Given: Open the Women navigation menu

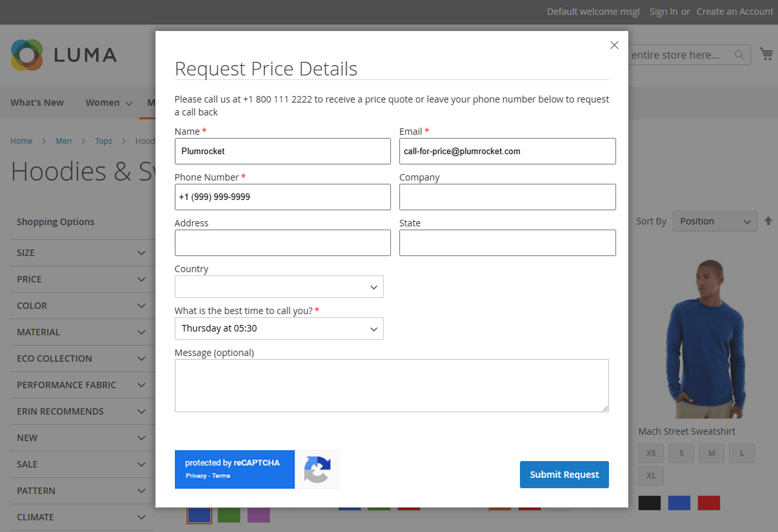Looking at the screenshot, I should [103, 103].
